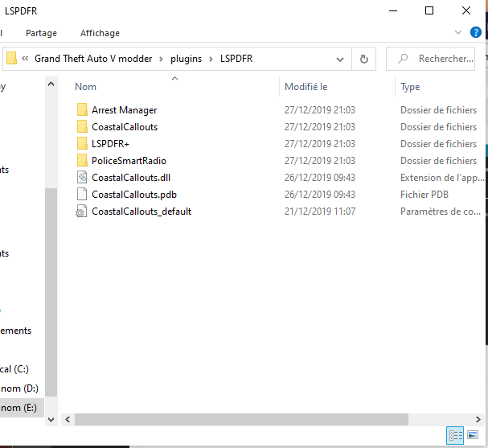Switch to details view layout icon
Image resolution: width=488 pixels, height=448 pixels.
pos(455,435)
